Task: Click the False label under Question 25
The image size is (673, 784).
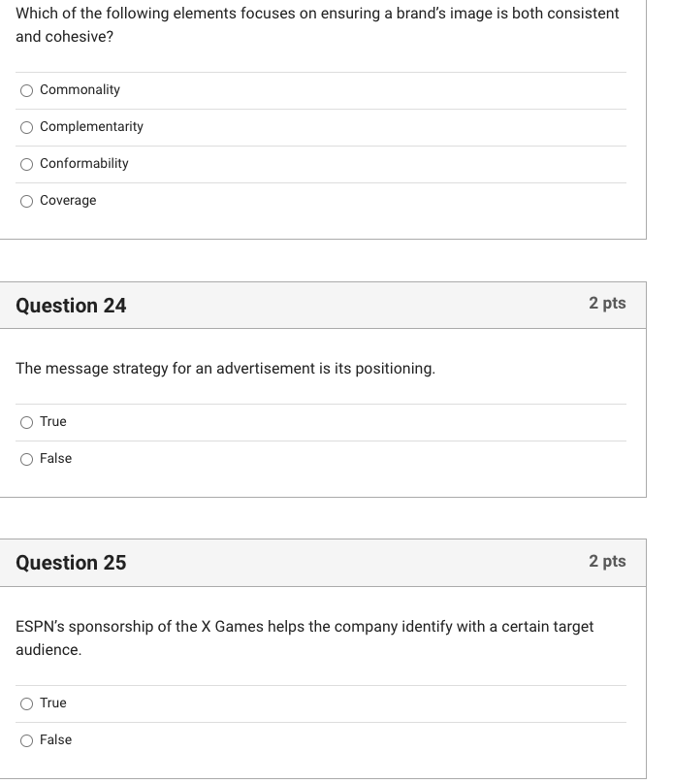Action: (x=57, y=740)
